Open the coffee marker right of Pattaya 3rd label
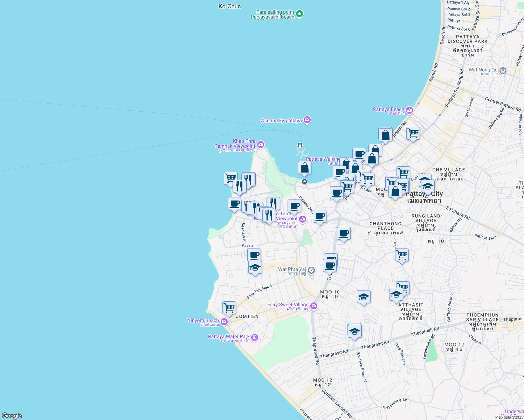524x420 pixels. pos(319,217)
